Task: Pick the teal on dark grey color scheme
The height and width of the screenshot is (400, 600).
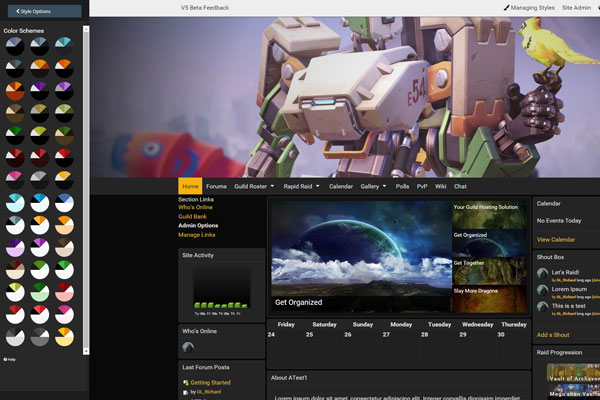Action: (64, 46)
